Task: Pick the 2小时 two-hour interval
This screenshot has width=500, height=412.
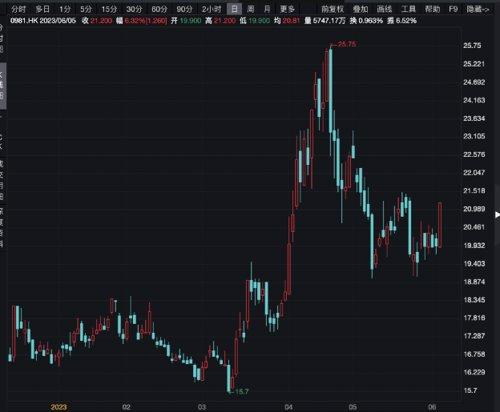Action: pos(211,9)
